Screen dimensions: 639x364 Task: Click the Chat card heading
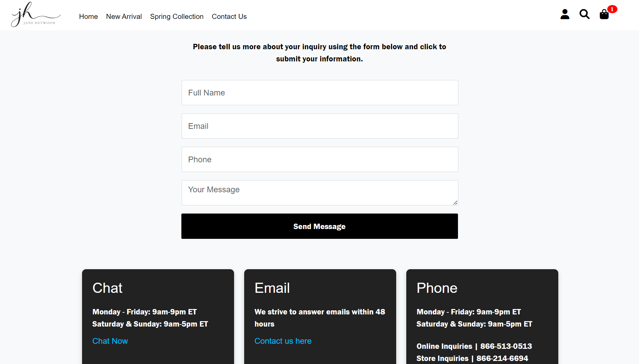(107, 288)
